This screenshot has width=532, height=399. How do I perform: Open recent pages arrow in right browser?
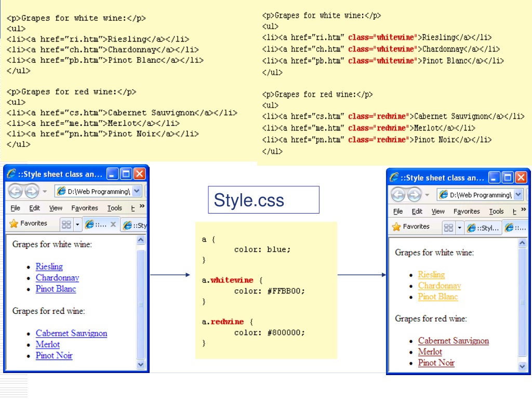[x=427, y=195]
